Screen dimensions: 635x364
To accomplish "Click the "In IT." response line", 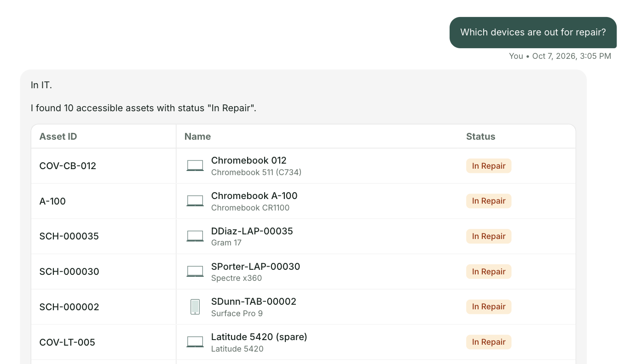I will (x=41, y=85).
